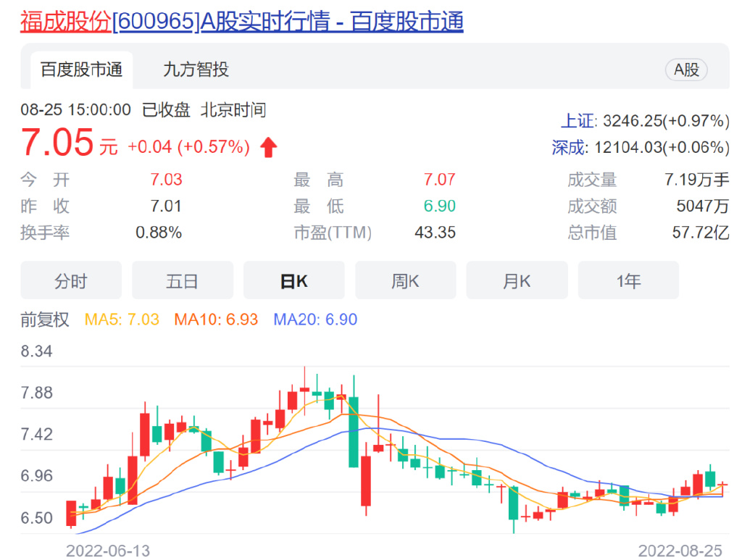This screenshot has height=560, width=742.
Task: Open the 前复权 adjustment selector
Action: click(45, 319)
